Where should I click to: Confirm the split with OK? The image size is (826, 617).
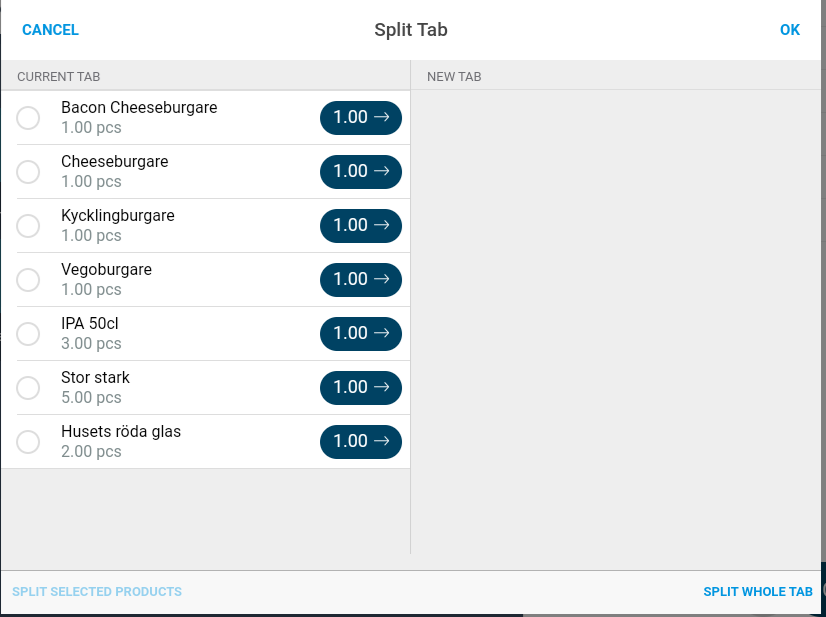790,30
